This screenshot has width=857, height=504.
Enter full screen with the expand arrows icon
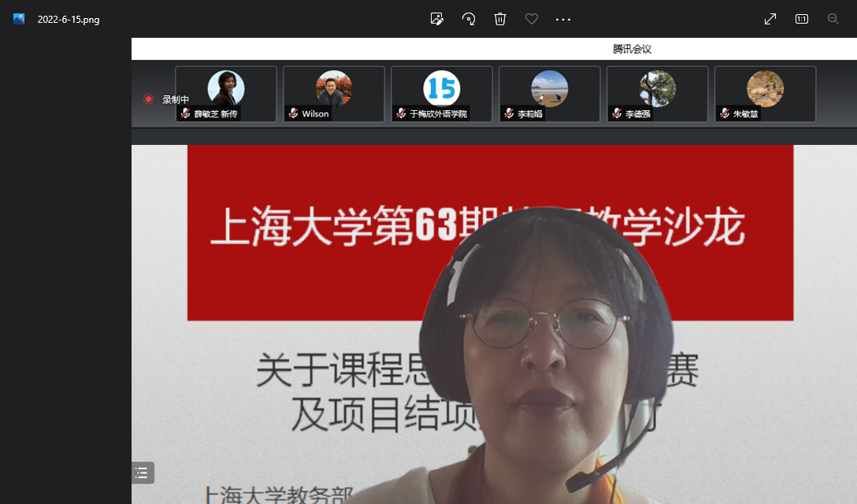[770, 19]
